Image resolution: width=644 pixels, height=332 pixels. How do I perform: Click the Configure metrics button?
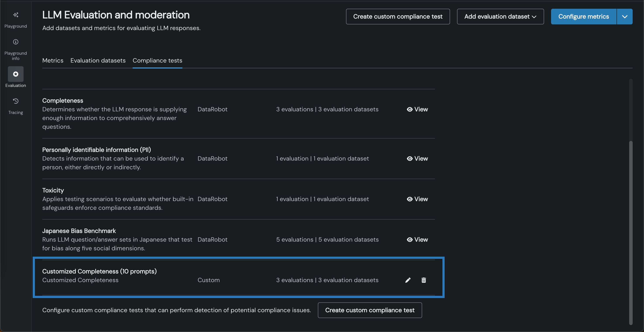[x=584, y=17]
